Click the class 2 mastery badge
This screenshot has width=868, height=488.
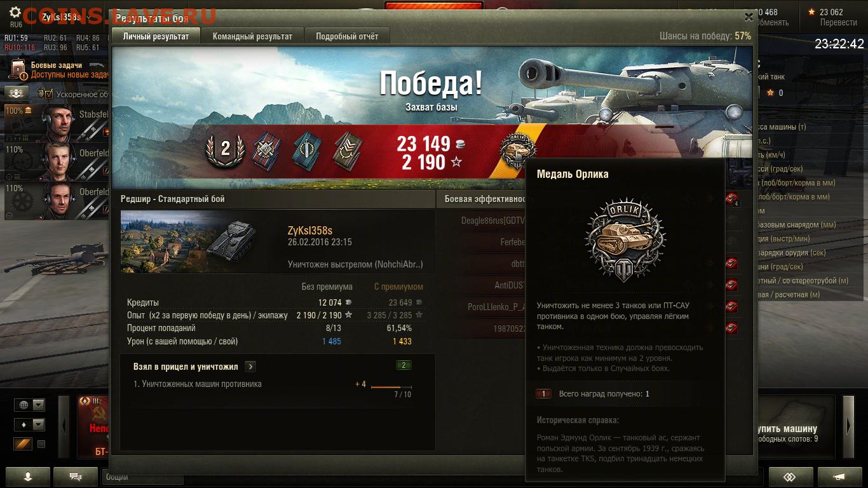pos(225,149)
